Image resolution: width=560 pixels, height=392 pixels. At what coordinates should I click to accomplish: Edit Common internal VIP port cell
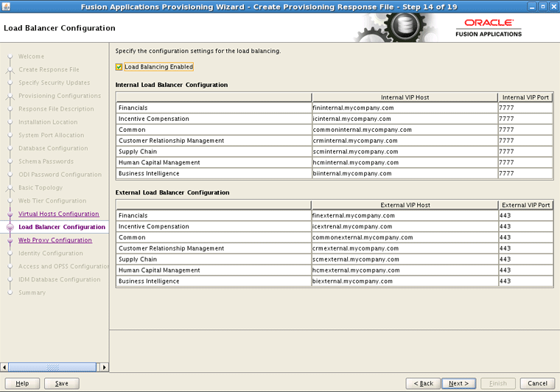(525, 130)
